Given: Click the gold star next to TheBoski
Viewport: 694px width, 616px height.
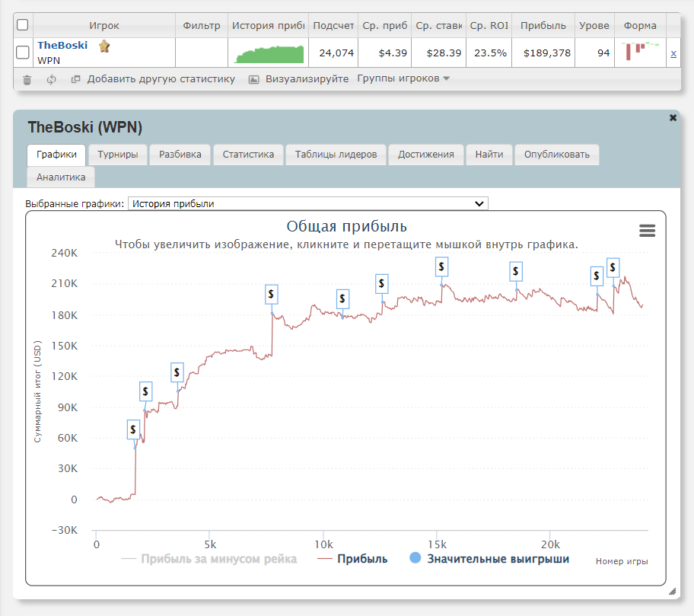Looking at the screenshot, I should [104, 46].
